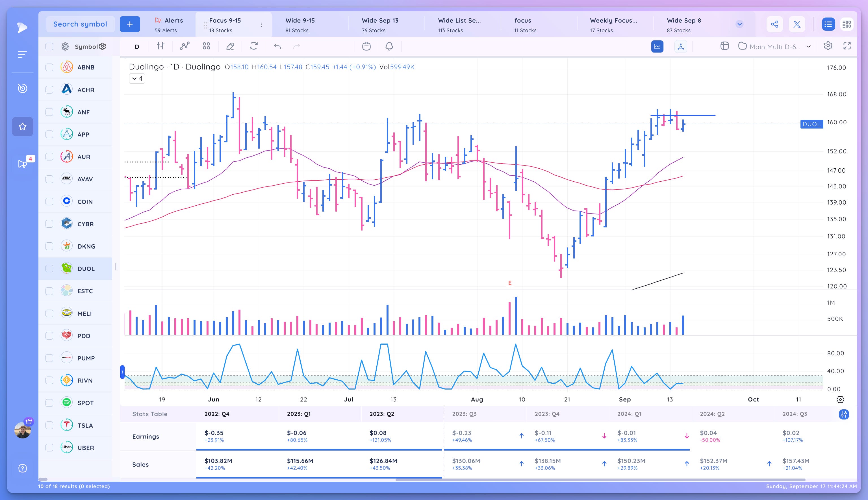Click the app logo in the sidebar
The image size is (868, 500).
pos(22,27)
